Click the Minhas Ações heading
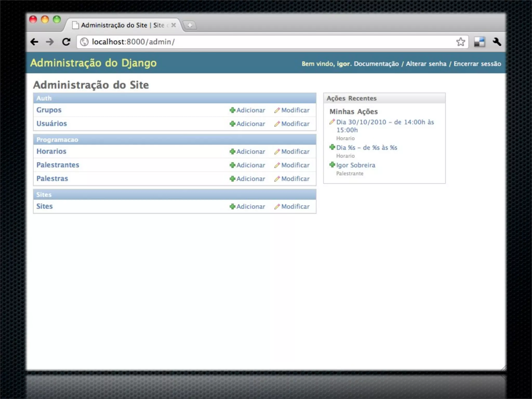 point(354,112)
